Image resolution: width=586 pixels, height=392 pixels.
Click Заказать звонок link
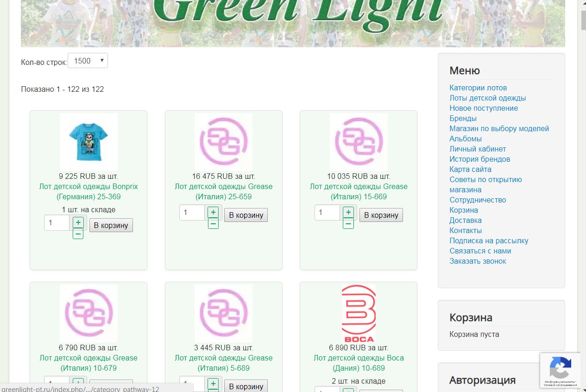tap(478, 261)
